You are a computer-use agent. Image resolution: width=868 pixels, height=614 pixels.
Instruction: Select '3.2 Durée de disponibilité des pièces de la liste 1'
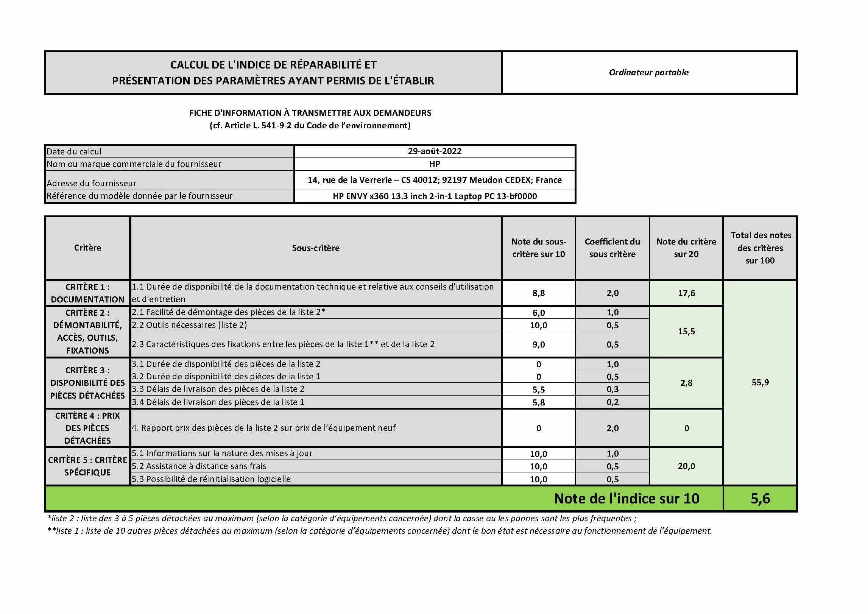click(226, 376)
